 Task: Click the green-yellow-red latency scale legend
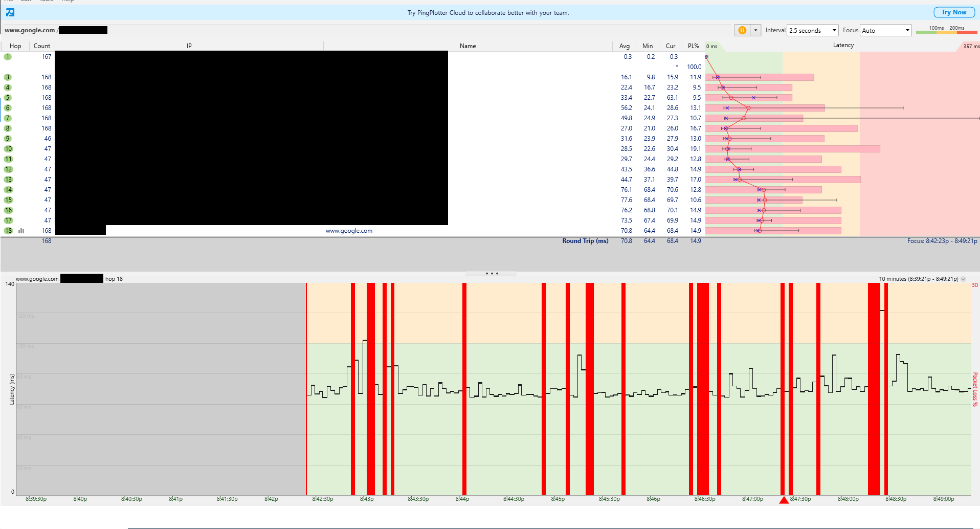click(x=947, y=32)
